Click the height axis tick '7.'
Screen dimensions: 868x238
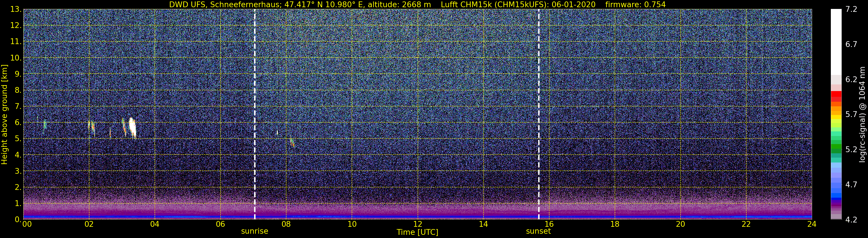tap(18, 107)
